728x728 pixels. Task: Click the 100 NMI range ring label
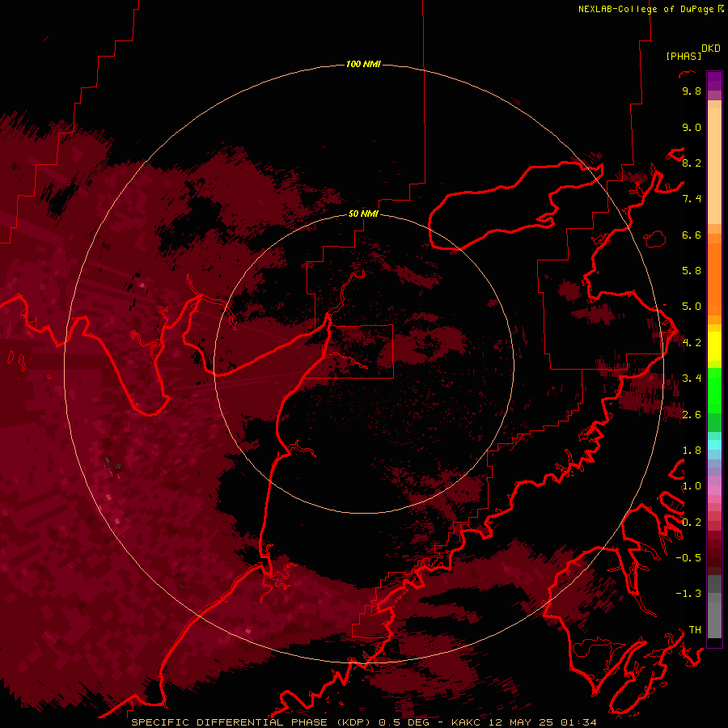[x=363, y=64]
